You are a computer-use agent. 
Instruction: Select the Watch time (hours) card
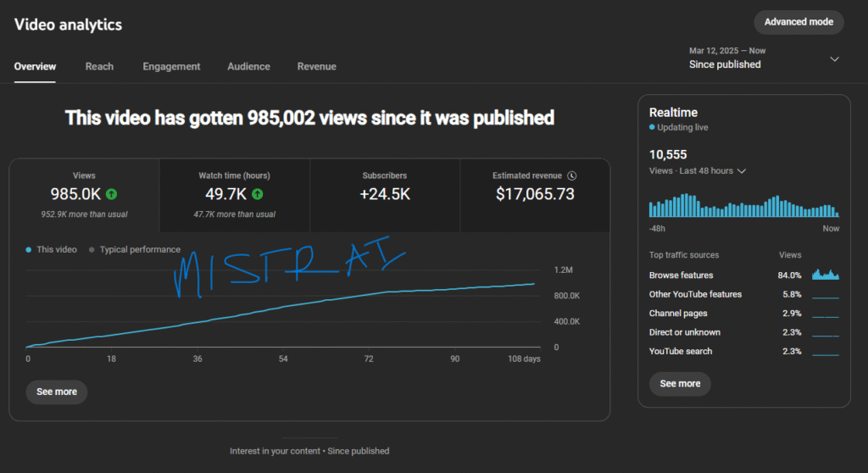pos(235,195)
